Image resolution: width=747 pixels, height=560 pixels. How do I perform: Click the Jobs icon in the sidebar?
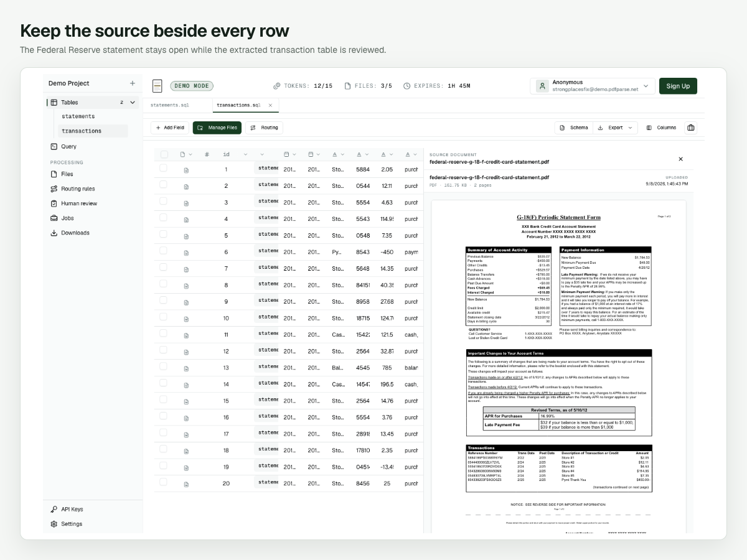pyautogui.click(x=54, y=218)
